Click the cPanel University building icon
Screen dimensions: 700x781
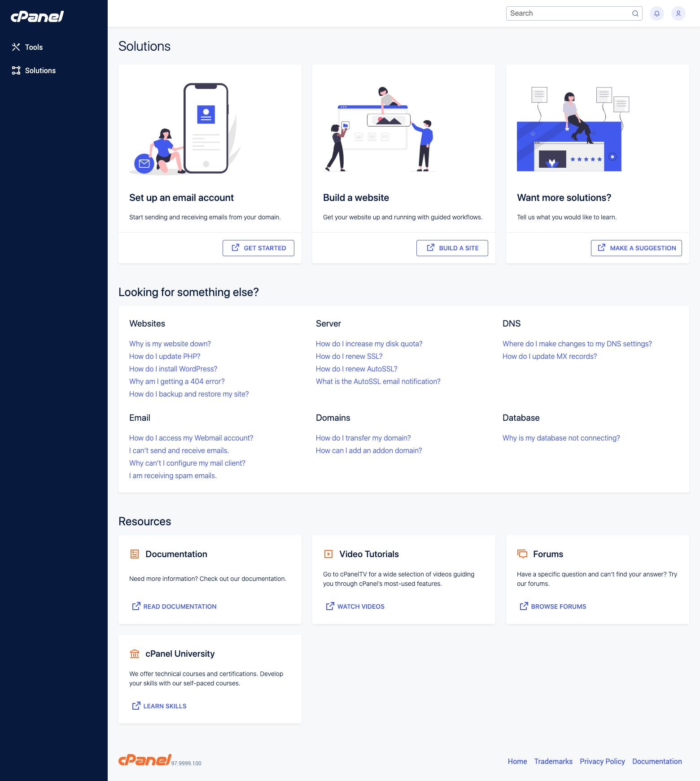(x=135, y=654)
